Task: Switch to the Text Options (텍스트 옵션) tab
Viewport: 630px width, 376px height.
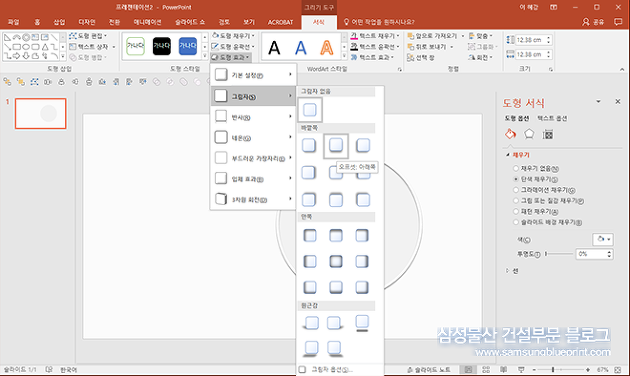Action: 552,118
